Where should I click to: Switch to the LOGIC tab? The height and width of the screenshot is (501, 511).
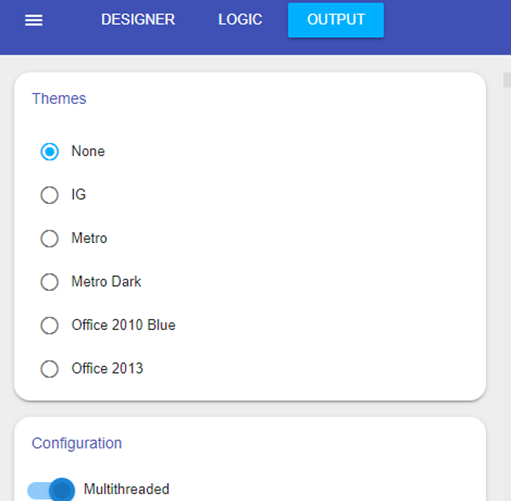click(240, 20)
